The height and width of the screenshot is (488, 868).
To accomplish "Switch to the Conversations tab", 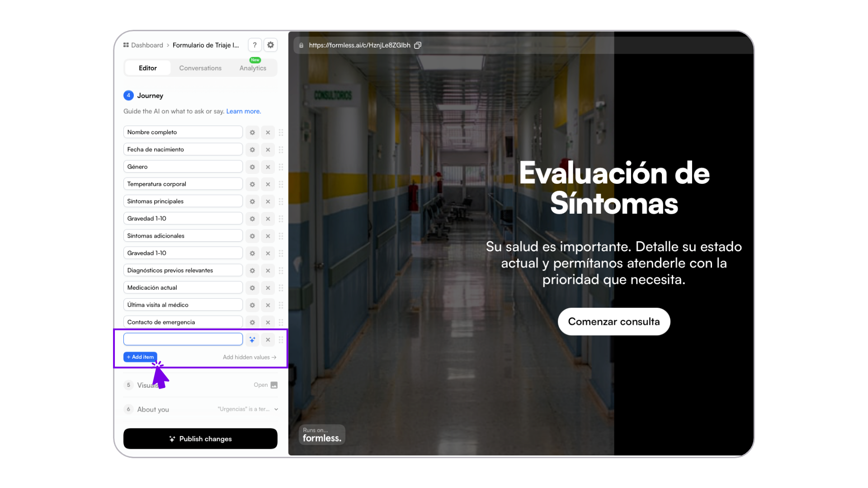I will click(x=200, y=68).
